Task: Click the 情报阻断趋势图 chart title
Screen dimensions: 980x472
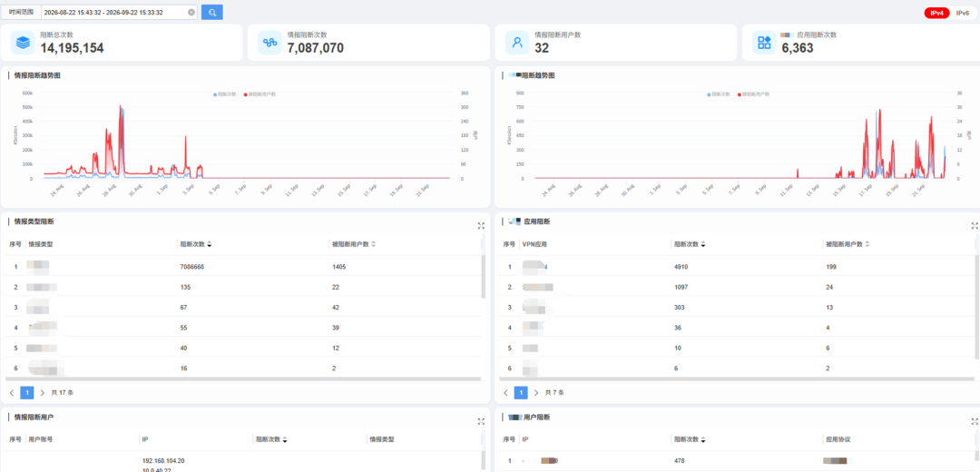Action: (37, 75)
